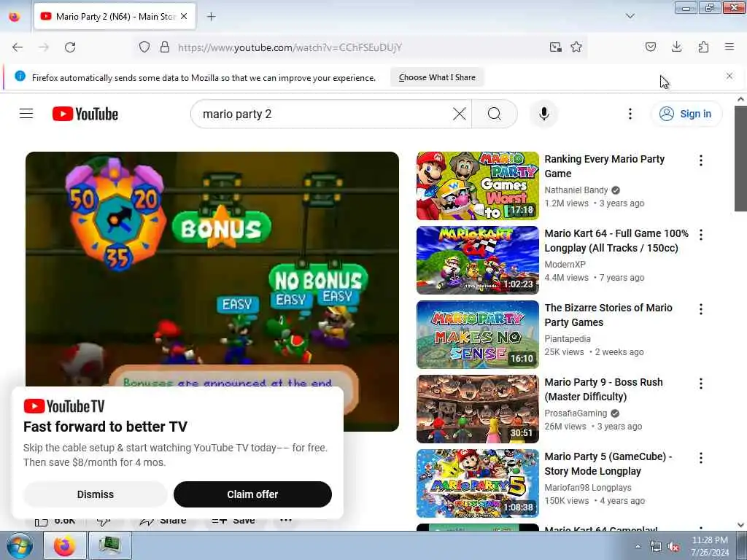View site security padlock info

tap(165, 47)
